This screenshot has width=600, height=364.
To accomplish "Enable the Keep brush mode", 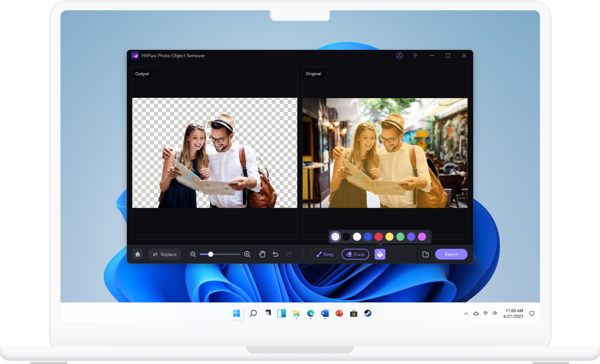I will [x=325, y=254].
